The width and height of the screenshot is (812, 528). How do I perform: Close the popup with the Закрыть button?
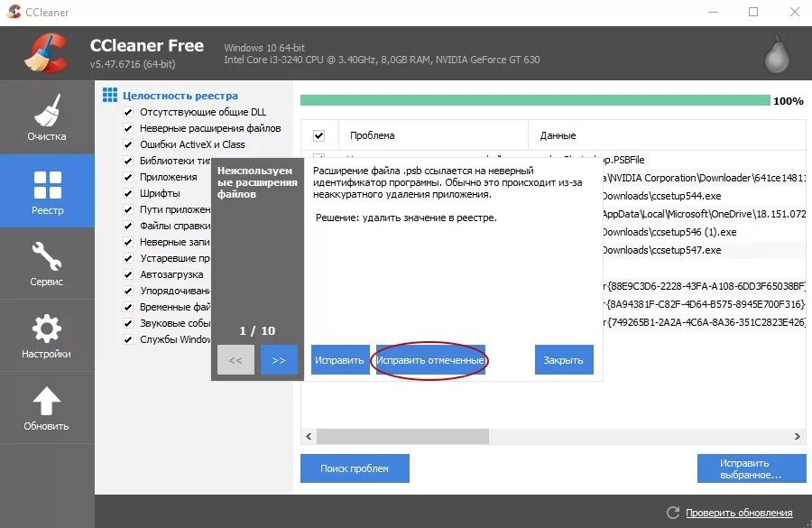tap(564, 359)
